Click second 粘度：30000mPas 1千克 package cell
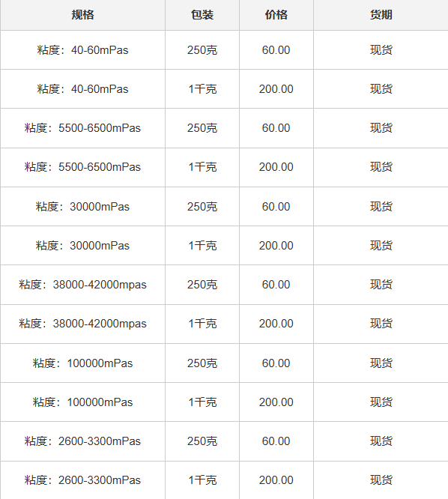This screenshot has height=499, width=448. (202, 245)
